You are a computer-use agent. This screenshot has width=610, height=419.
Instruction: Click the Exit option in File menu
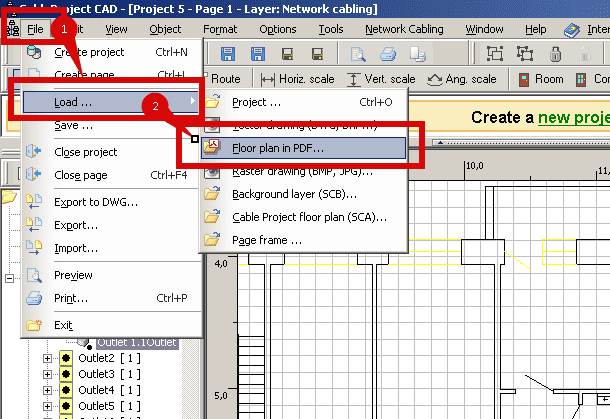tap(63, 325)
